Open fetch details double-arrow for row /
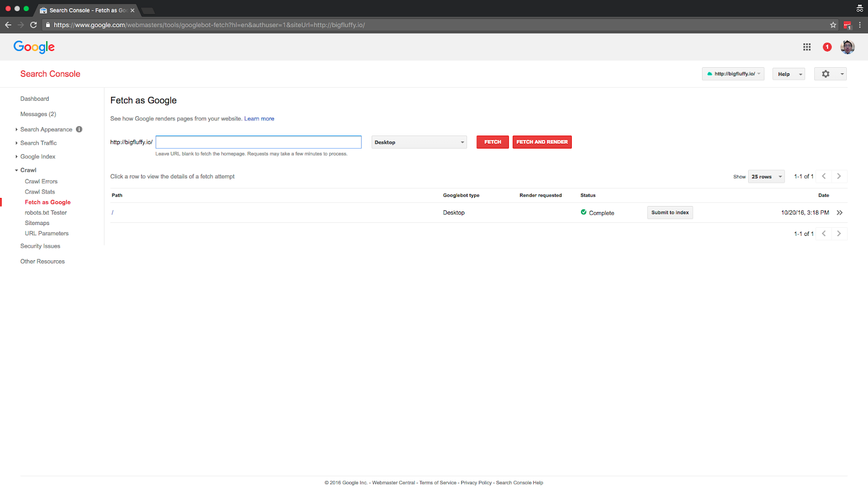The image size is (868, 488). pyautogui.click(x=840, y=213)
